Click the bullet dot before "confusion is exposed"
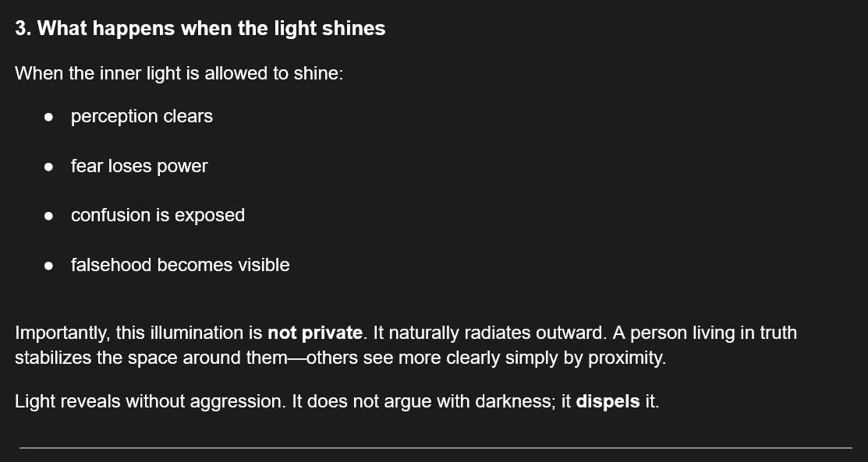 [49, 216]
